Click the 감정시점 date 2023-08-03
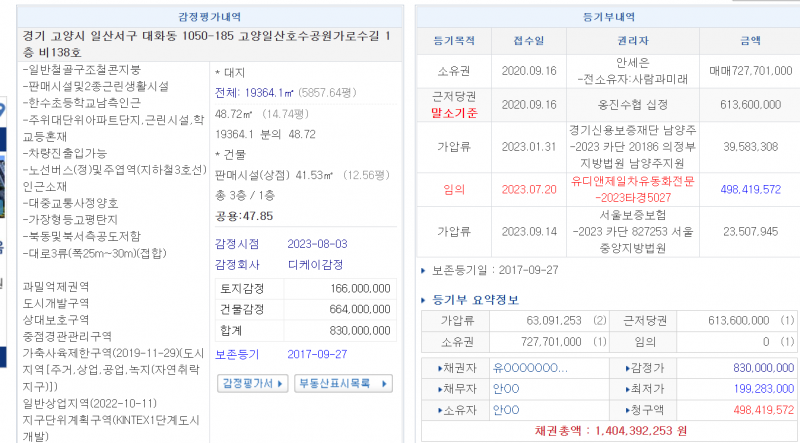Screen dimensions: 800x443 tap(317, 244)
